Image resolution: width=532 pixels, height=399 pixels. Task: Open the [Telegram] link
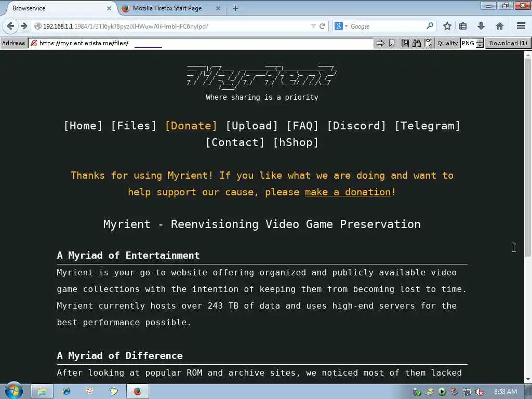(428, 126)
